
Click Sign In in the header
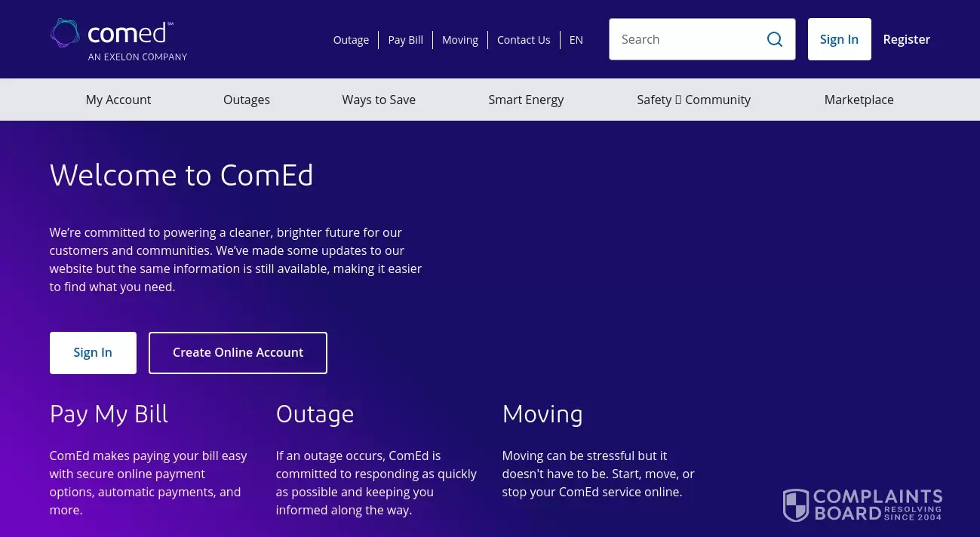click(839, 39)
